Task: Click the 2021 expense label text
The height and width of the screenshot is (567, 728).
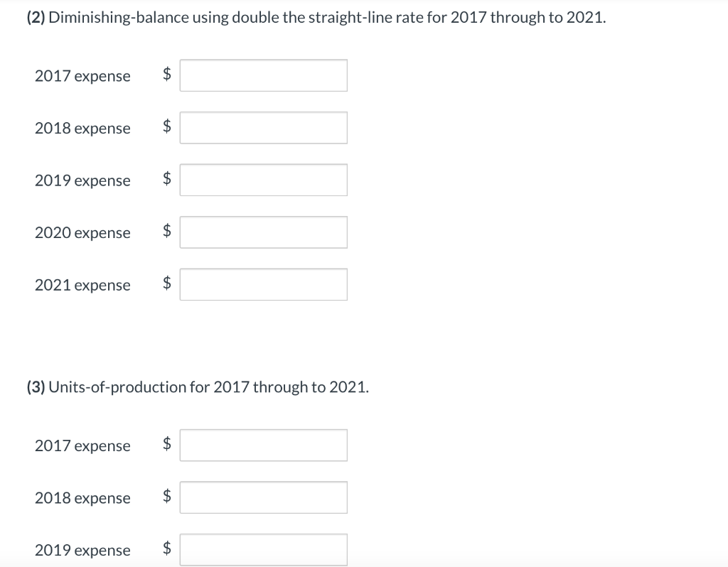Action: coord(82,286)
